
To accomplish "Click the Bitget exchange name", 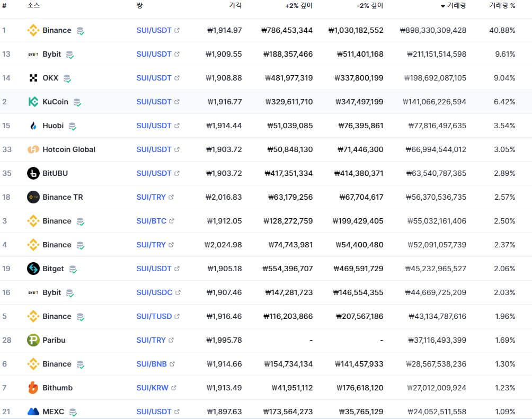I will (54, 269).
